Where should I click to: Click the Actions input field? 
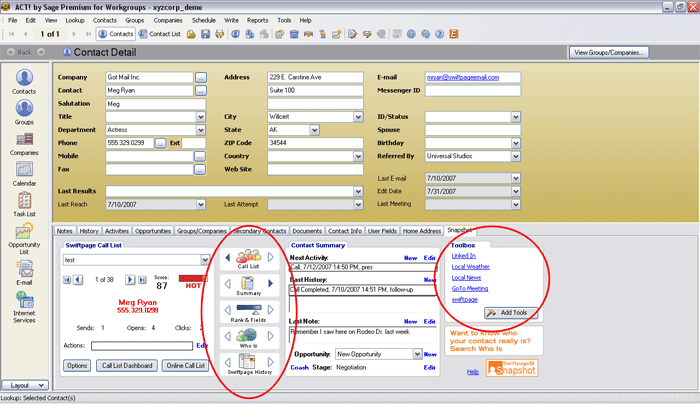pos(142,346)
